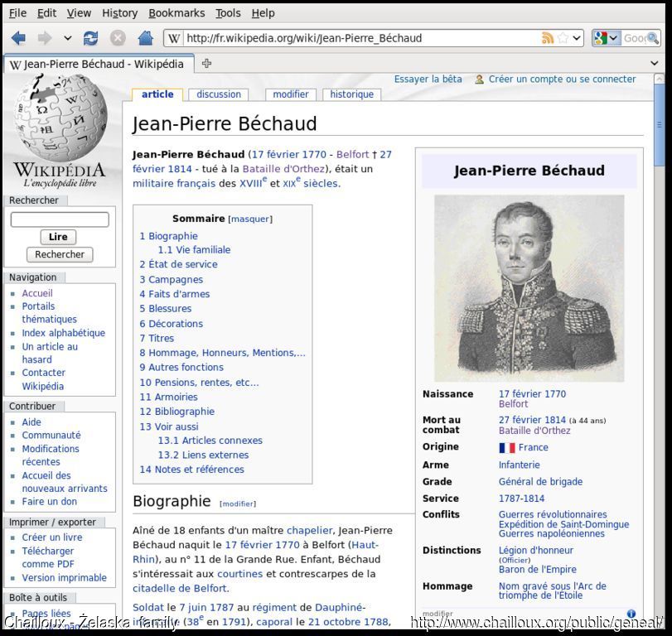Click the Stop loading icon
Viewport: 672px width, 636px height.
(118, 38)
